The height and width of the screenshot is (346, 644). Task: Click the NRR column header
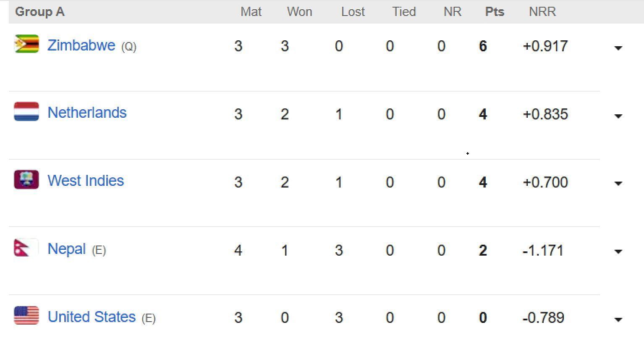(542, 12)
